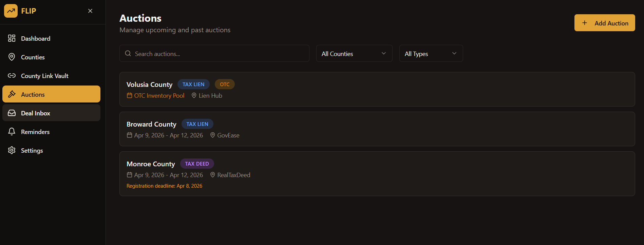
Task: Select the Broward County auction entry
Action: (377, 129)
